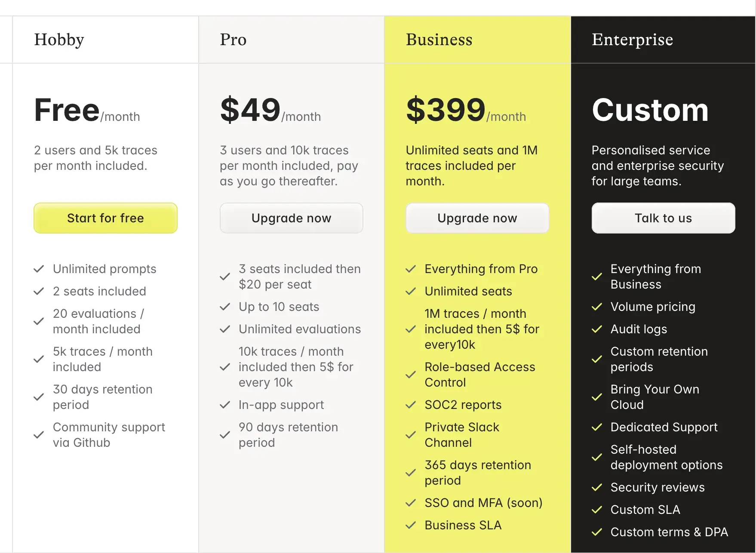Viewport: 756px width, 553px height.
Task: Click Upgrade now under the Pro plan
Action: (291, 218)
